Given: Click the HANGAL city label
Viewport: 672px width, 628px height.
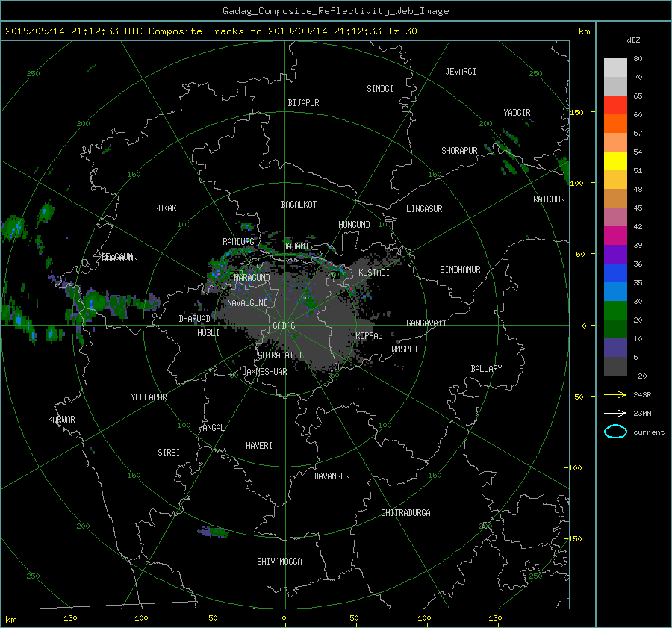Looking at the screenshot, I should (211, 428).
